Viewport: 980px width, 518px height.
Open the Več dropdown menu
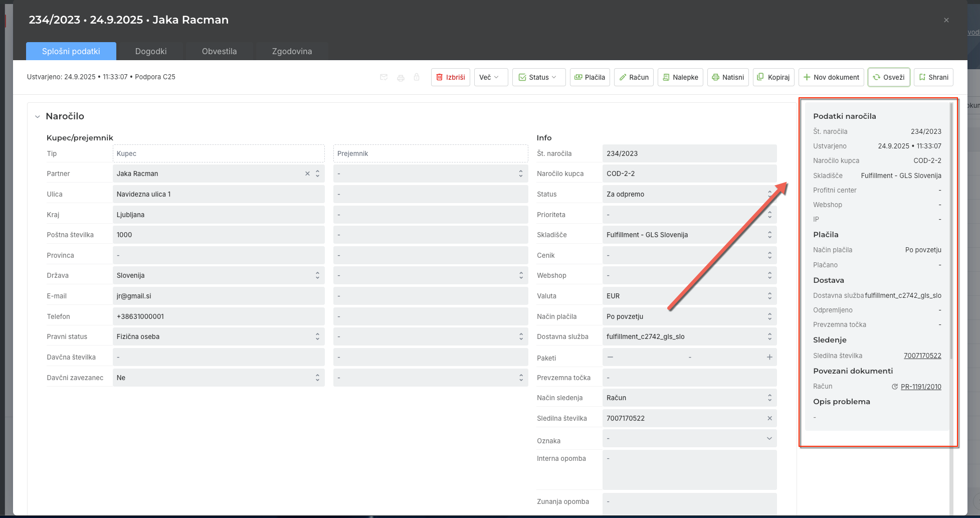[x=491, y=77]
